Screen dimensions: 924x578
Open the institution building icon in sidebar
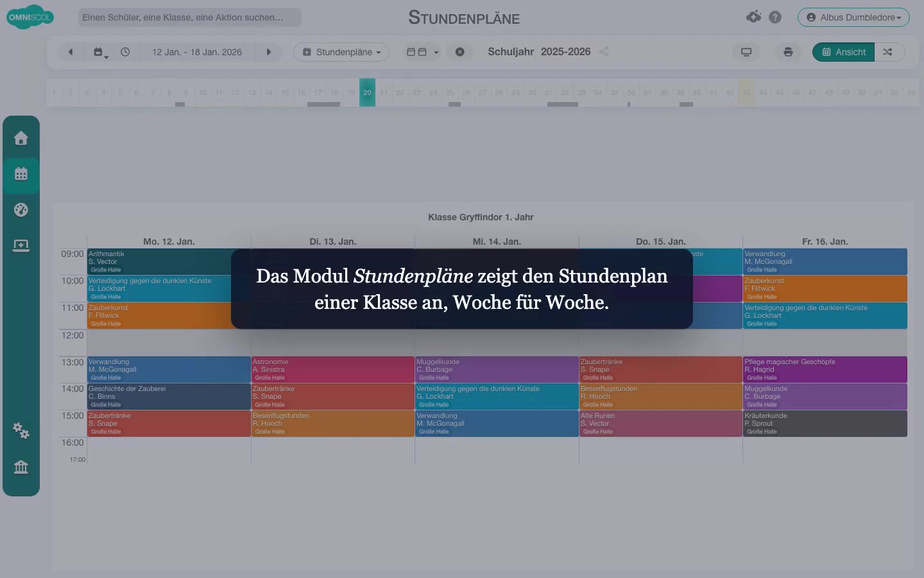tap(21, 467)
